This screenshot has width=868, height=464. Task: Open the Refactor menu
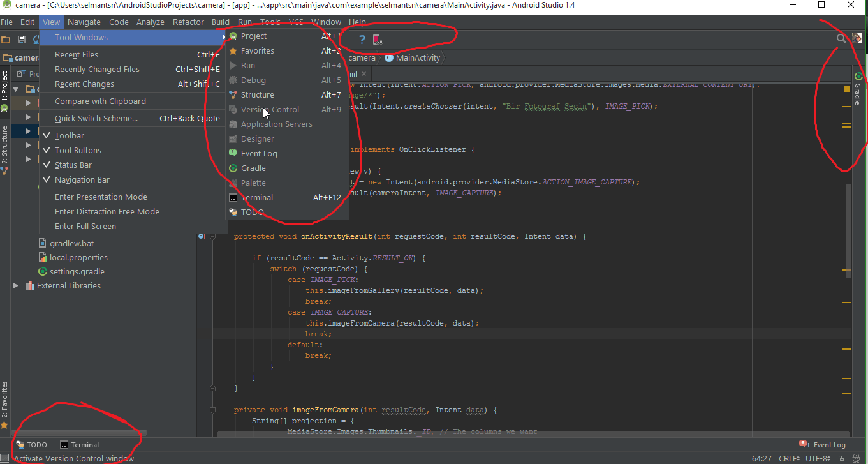tap(188, 22)
